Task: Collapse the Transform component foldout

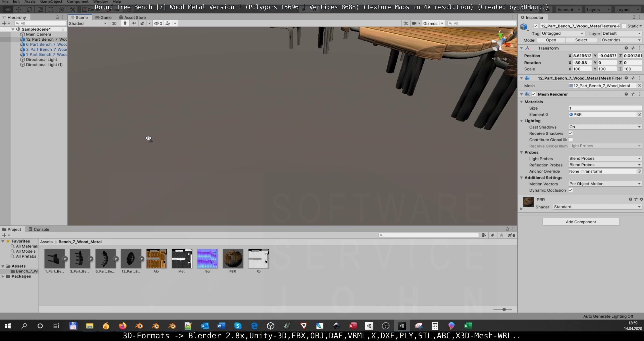Action: [521, 48]
